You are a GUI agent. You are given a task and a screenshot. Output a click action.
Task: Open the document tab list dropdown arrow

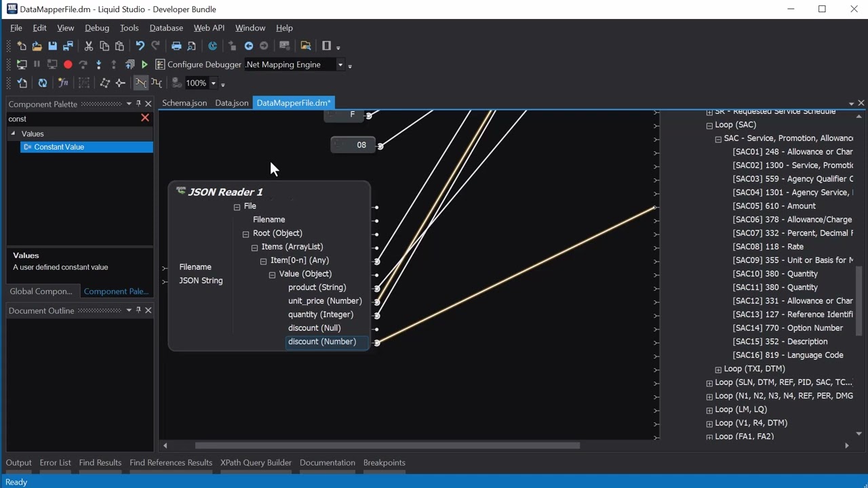(x=851, y=104)
